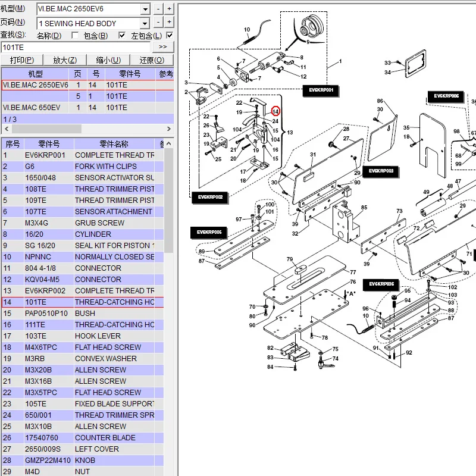
Task: Select part row 108TE
Action: [x=83, y=189]
